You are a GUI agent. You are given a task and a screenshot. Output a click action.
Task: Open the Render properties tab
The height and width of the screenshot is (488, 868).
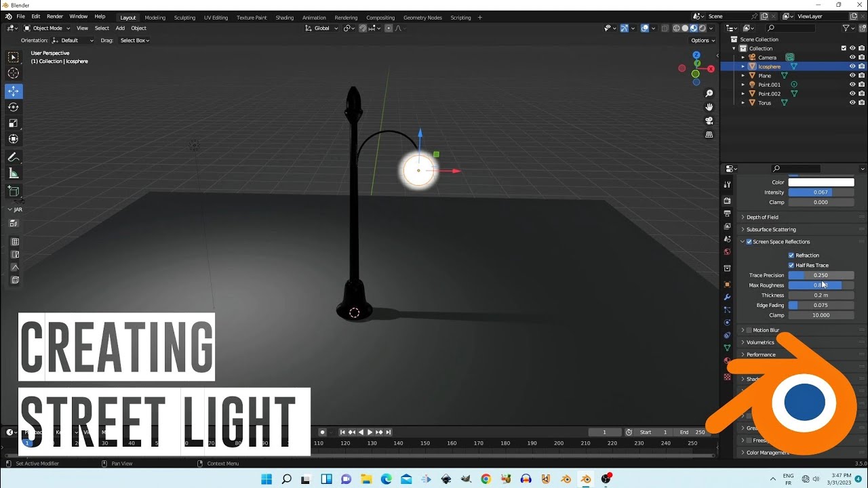click(x=727, y=201)
